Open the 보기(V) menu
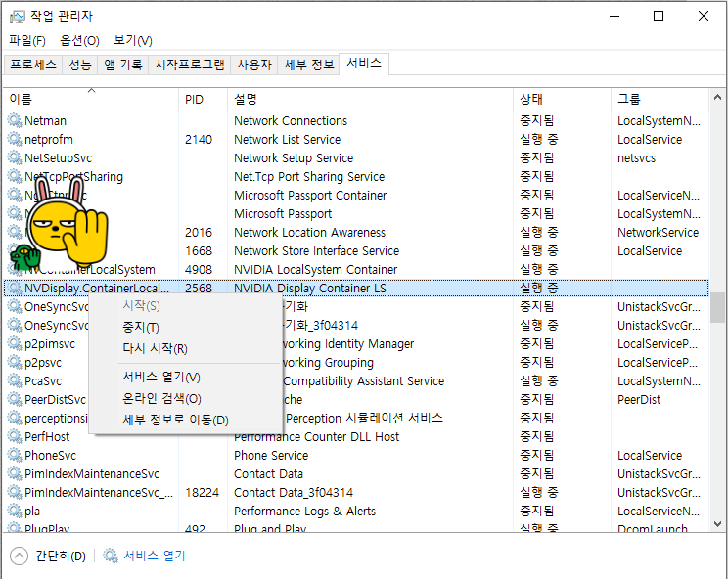 [133, 41]
